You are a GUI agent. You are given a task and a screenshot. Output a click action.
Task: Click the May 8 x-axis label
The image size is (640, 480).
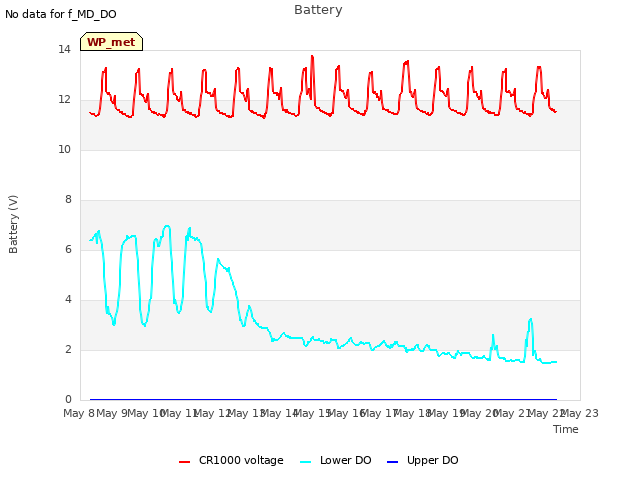coord(79,413)
